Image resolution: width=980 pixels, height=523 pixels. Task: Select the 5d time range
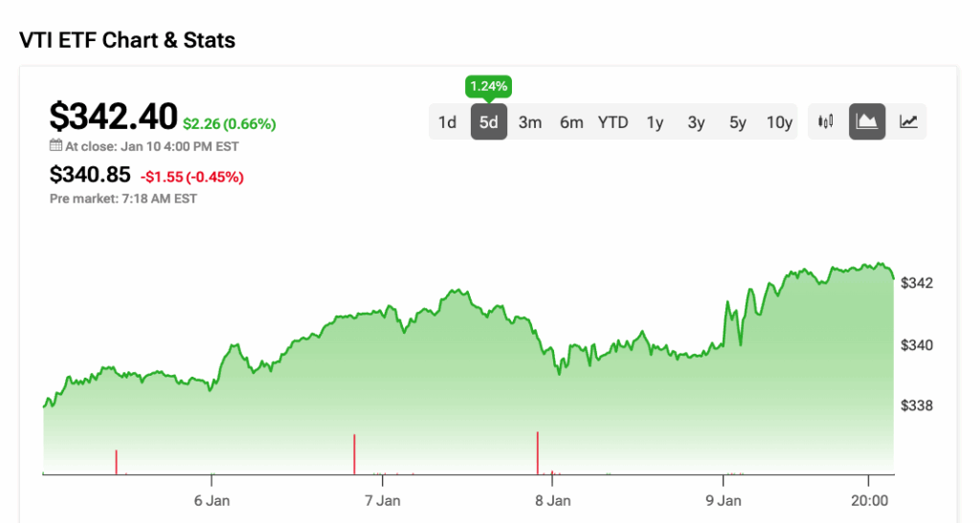click(x=488, y=121)
